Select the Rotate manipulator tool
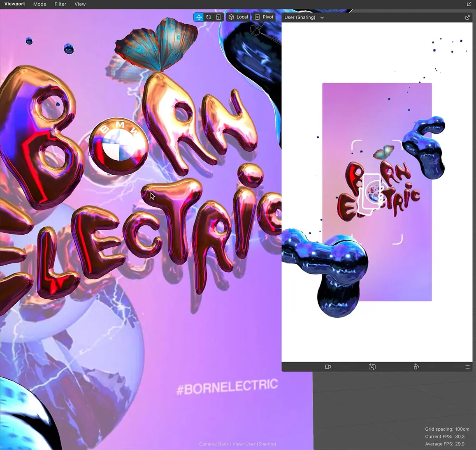This screenshot has width=476, height=450. pyautogui.click(x=209, y=17)
